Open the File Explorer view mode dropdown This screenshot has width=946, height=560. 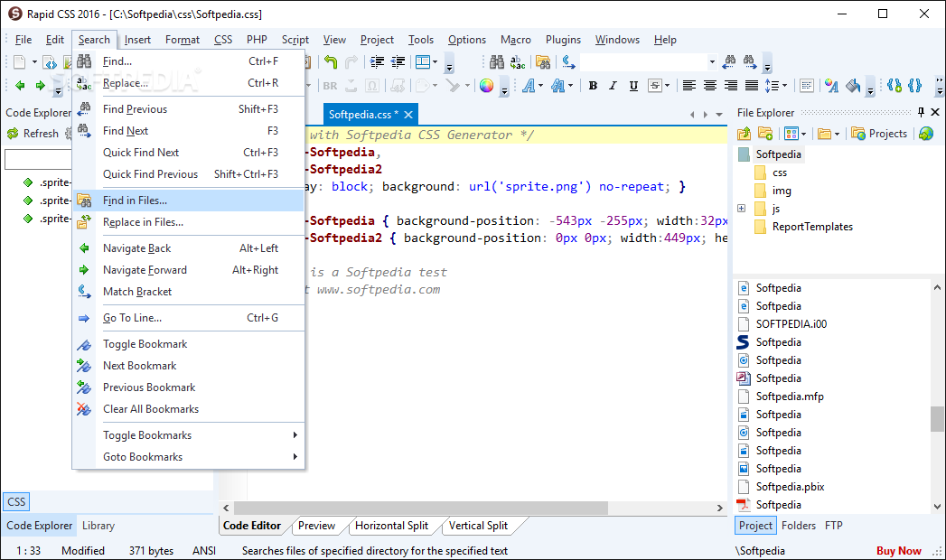point(803,134)
